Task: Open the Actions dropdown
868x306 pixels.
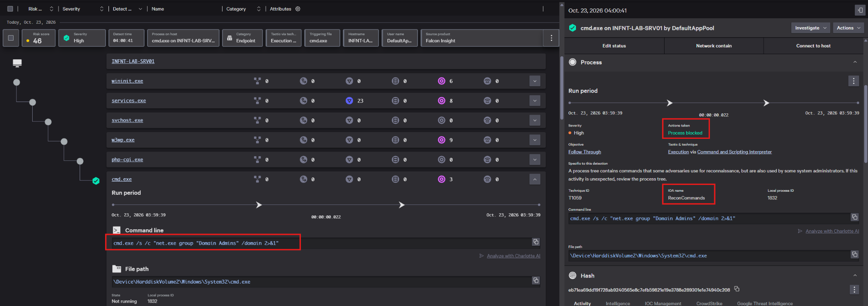Action: pyautogui.click(x=849, y=28)
